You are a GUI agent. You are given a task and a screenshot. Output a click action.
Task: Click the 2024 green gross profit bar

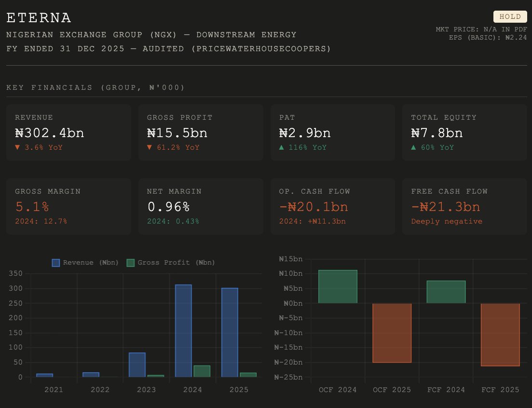click(202, 371)
